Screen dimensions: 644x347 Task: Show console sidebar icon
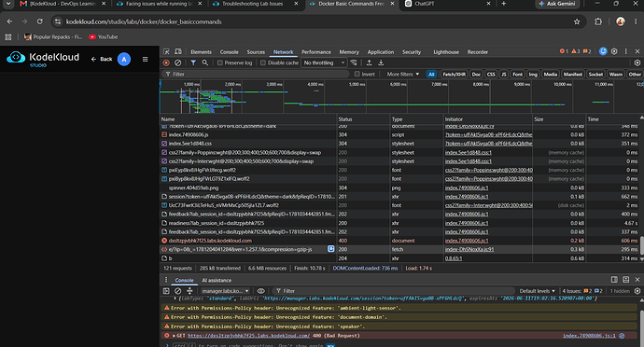tap(166, 291)
